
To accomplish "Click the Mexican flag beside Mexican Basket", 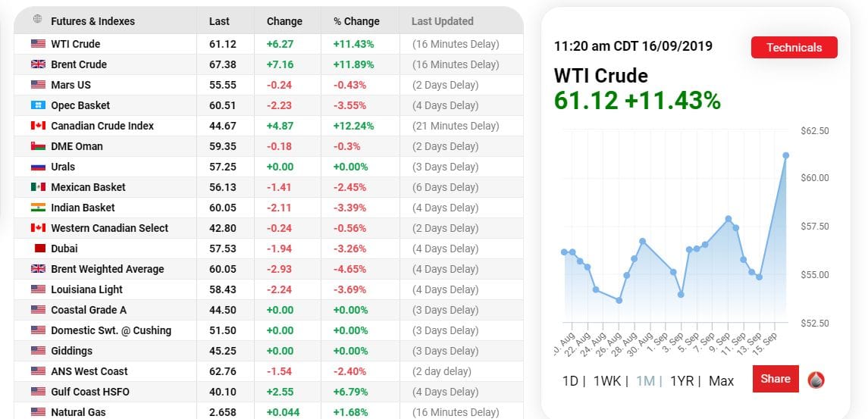I will pyautogui.click(x=38, y=187).
